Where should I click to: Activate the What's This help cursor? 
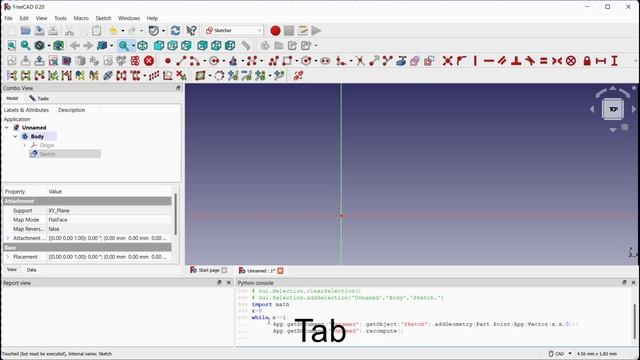click(191, 31)
